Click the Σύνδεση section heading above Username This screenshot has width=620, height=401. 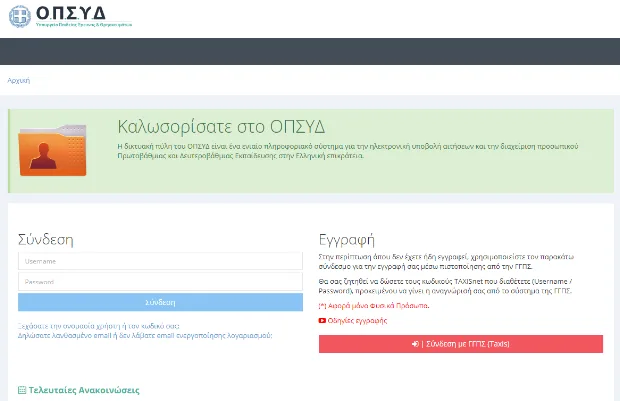45,240
